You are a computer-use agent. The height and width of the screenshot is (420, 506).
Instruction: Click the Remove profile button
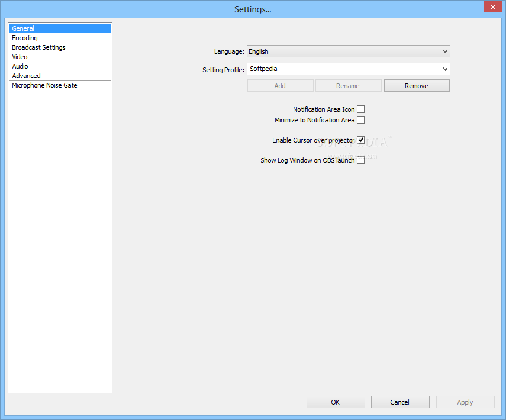tap(417, 86)
